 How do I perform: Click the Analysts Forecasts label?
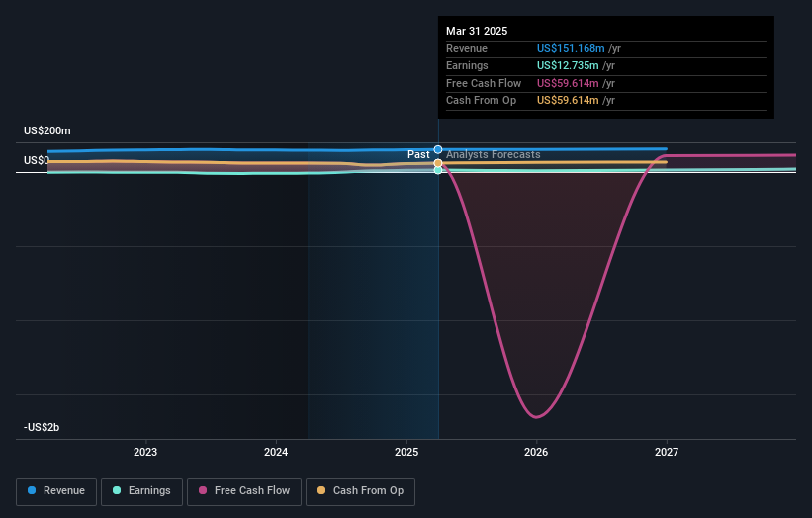click(493, 155)
